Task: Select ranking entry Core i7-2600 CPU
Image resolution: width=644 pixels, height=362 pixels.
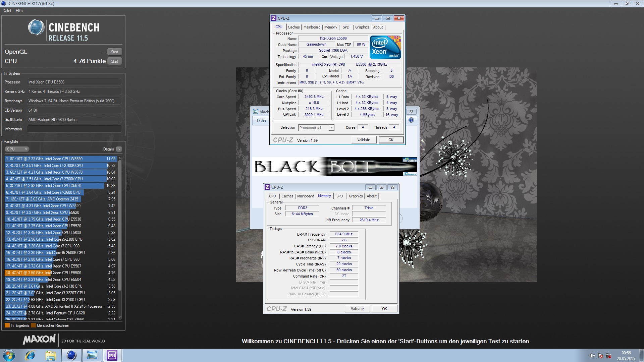Action: pos(60,192)
